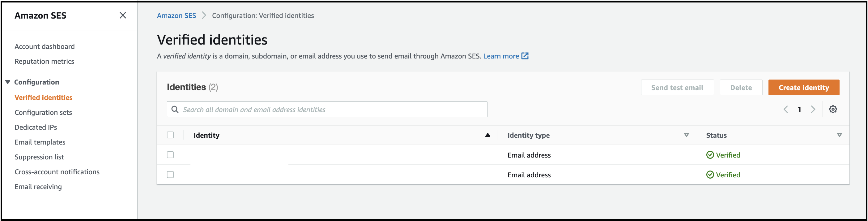Screen dimensions: 868x221
Task: Click the search magnifier icon
Action: [175, 109]
